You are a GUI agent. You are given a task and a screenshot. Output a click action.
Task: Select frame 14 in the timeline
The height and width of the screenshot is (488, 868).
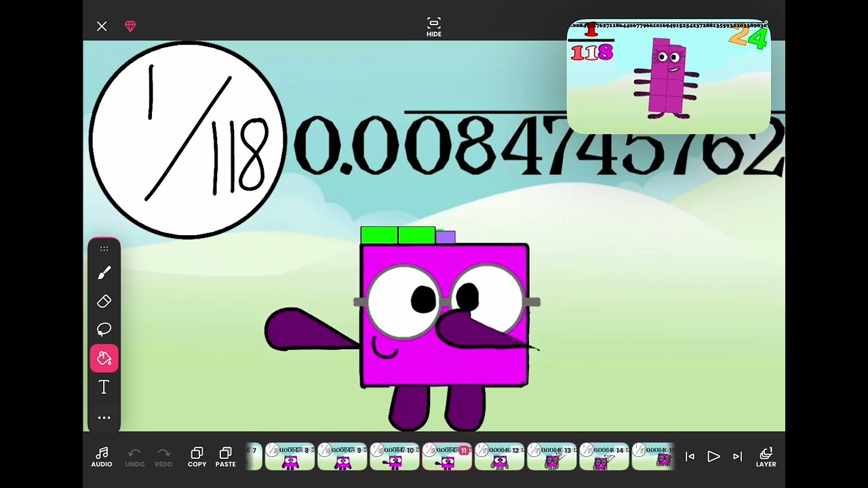604,457
